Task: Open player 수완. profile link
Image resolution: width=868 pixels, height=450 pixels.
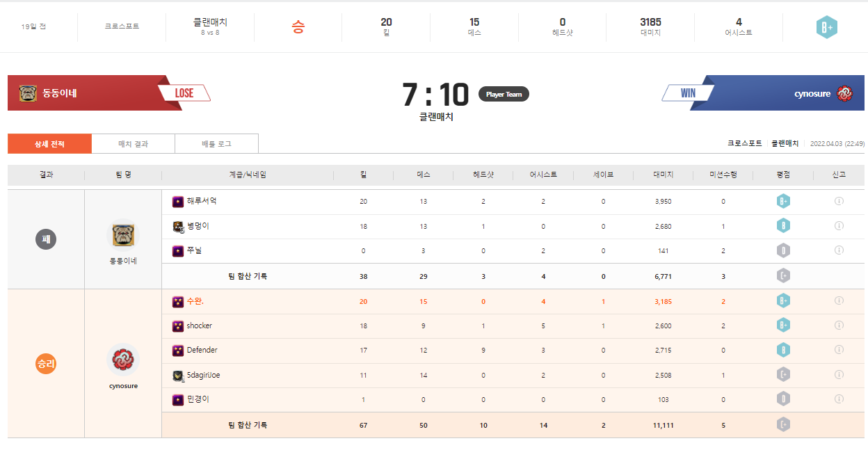Action: tap(195, 302)
